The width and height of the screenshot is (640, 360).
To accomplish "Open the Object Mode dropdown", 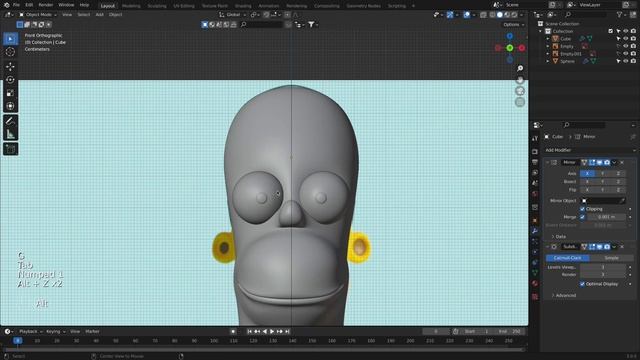I will coord(38,15).
